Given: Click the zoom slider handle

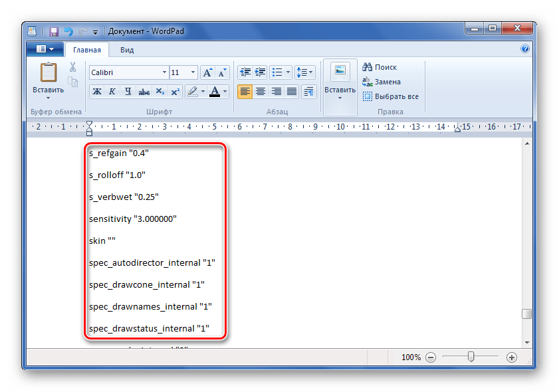Looking at the screenshot, I should (x=471, y=357).
